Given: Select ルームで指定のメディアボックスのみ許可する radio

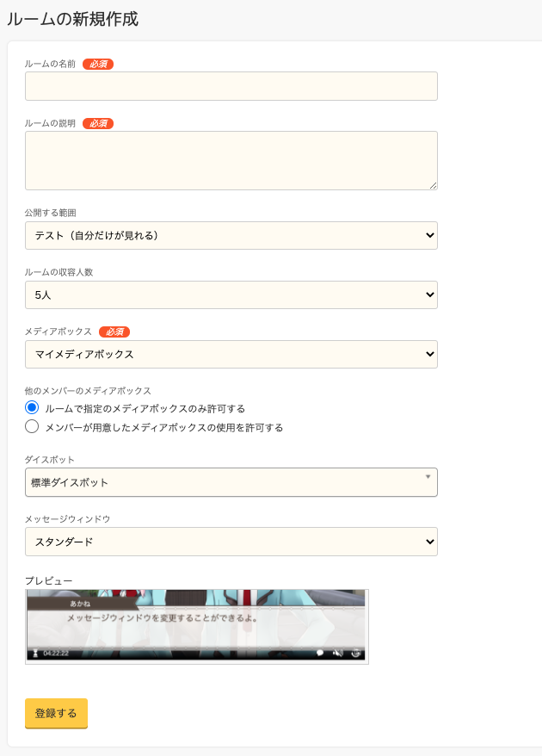Looking at the screenshot, I should [x=33, y=407].
